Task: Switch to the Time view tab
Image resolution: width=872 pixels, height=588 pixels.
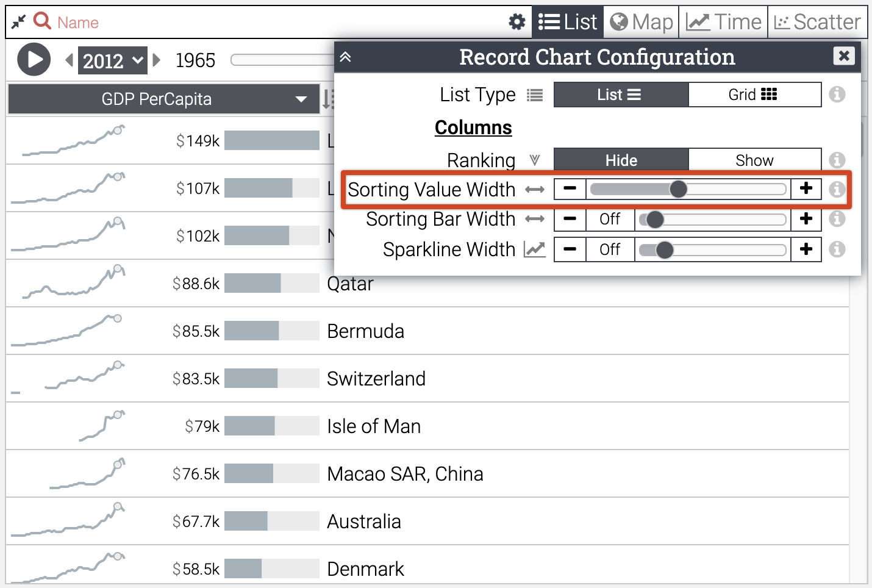Action: [724, 23]
